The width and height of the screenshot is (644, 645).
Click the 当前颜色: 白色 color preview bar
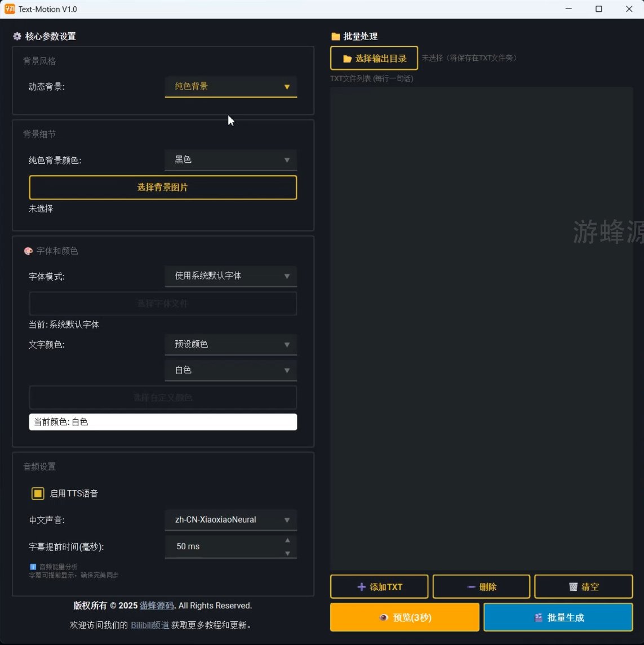tap(163, 422)
